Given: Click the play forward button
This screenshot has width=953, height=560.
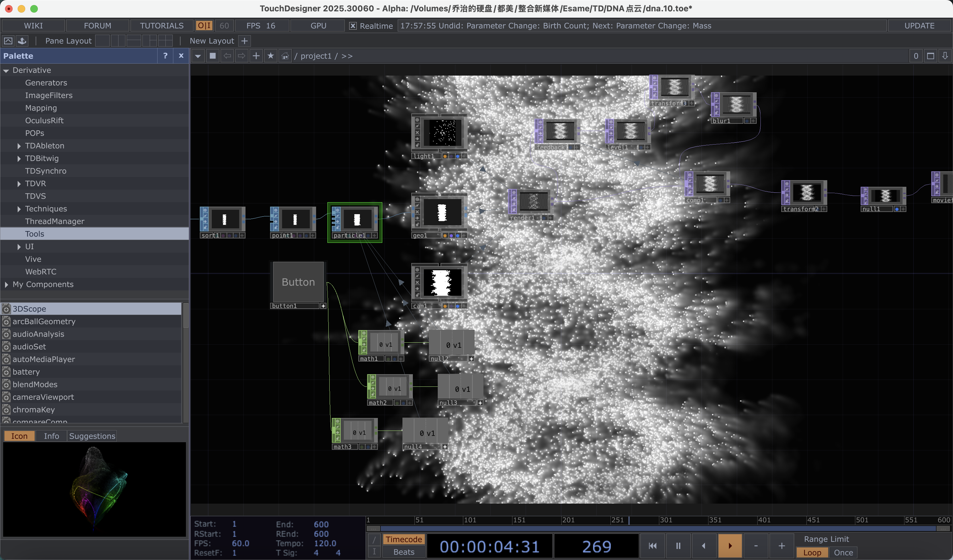Looking at the screenshot, I should click(x=730, y=546).
